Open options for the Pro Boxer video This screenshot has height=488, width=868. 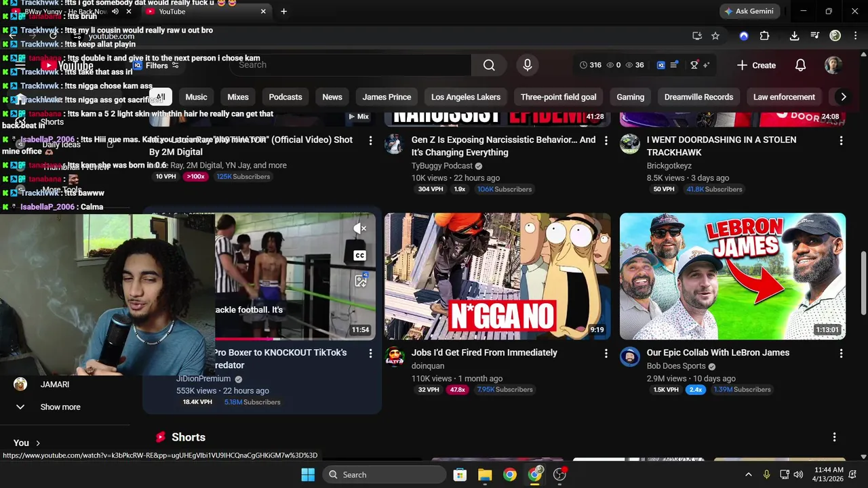click(x=370, y=353)
